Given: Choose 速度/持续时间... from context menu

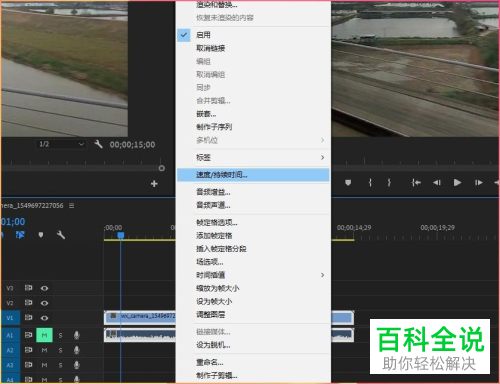Looking at the screenshot, I should point(253,175).
